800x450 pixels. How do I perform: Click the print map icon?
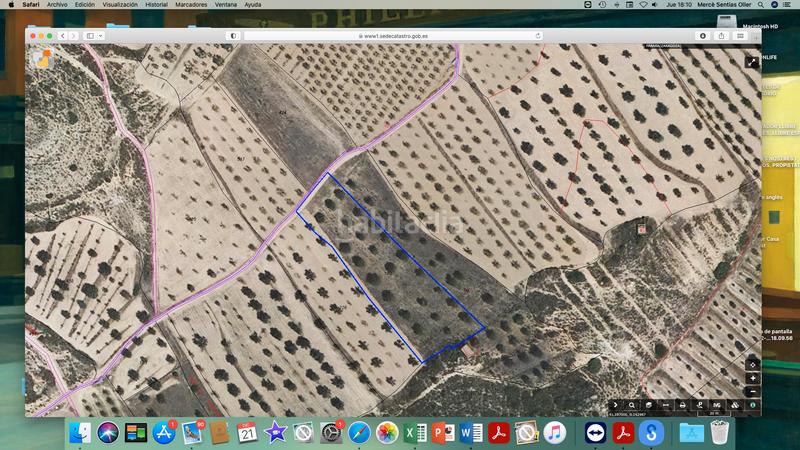pyautogui.click(x=682, y=404)
